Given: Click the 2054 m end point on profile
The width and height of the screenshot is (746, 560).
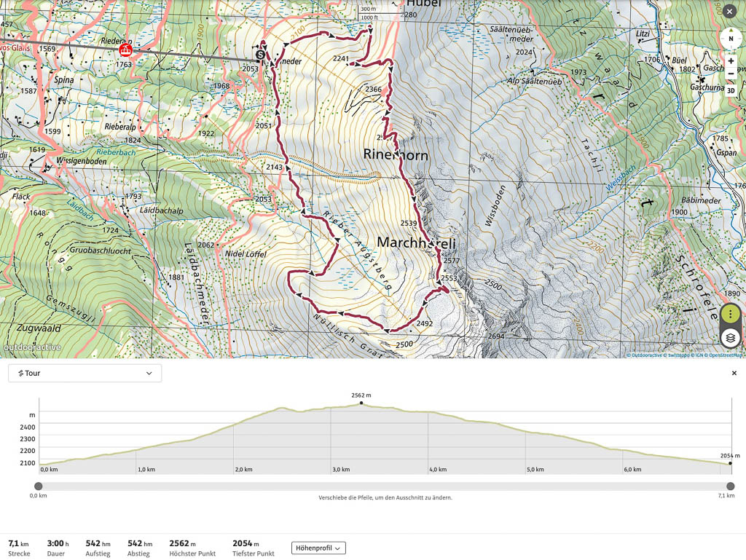Looking at the screenshot, I should tap(730, 463).
